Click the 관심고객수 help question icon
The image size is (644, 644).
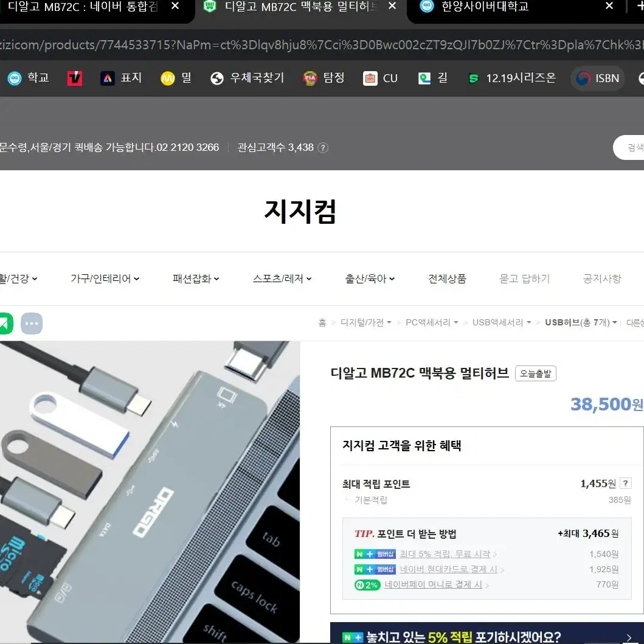[324, 148]
